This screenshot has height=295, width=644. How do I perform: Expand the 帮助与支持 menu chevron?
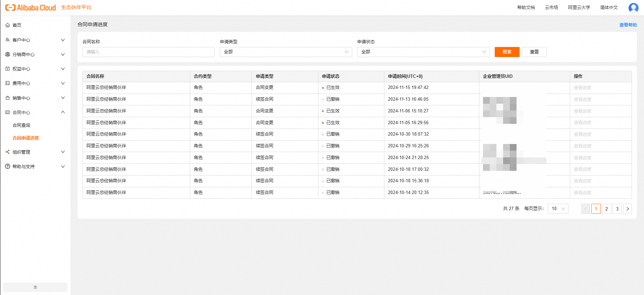click(x=63, y=166)
